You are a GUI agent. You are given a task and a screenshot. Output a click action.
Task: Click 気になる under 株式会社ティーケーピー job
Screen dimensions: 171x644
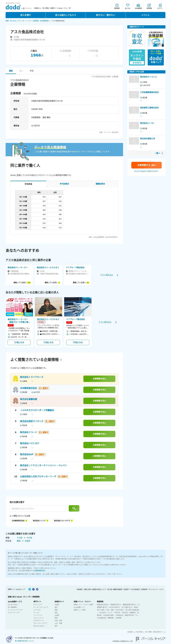click(19, 343)
